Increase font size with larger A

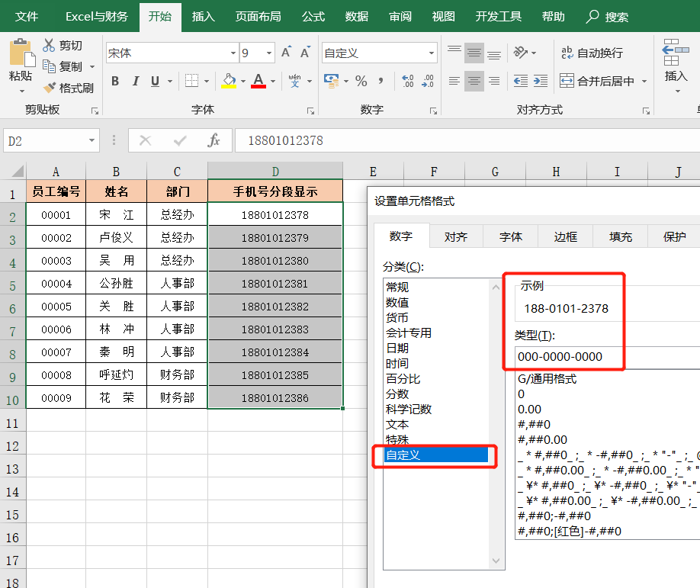click(x=286, y=53)
